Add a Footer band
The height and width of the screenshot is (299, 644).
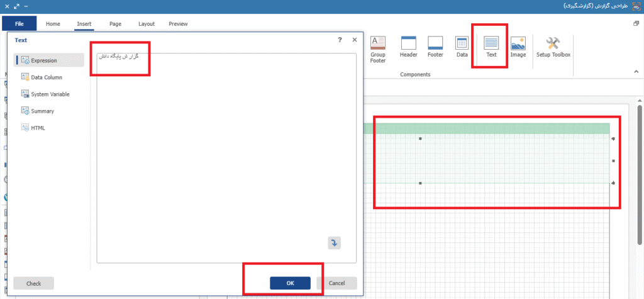tap(435, 47)
